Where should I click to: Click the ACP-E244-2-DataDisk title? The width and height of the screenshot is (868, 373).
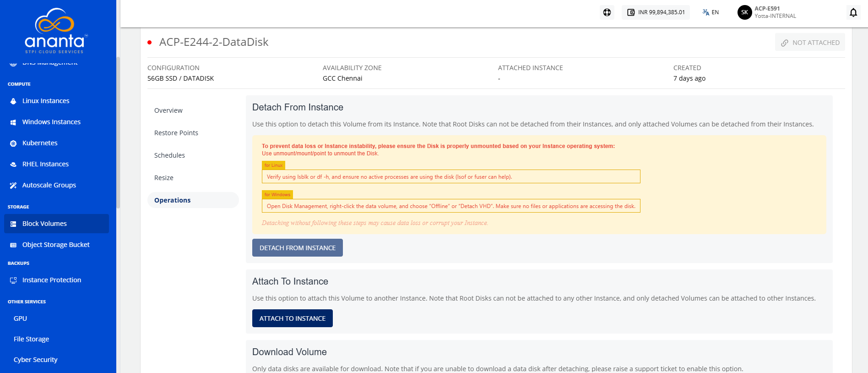click(x=214, y=42)
